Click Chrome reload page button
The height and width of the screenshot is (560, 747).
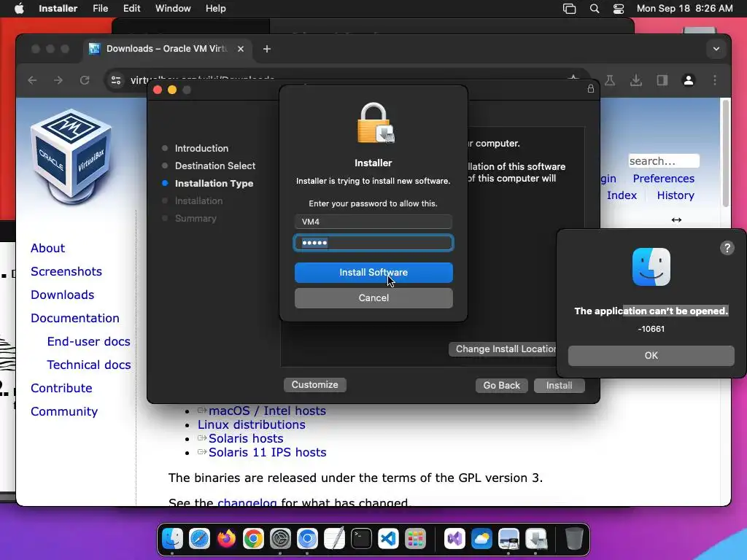[x=85, y=80]
